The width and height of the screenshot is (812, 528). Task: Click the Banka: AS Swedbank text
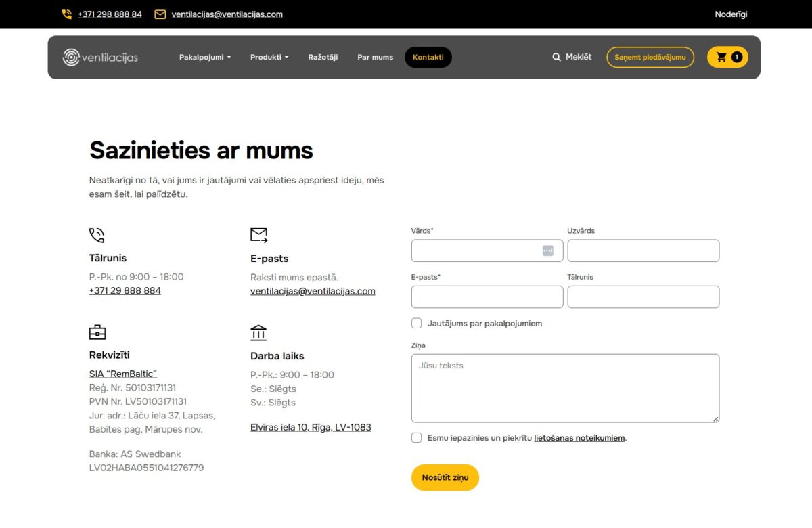pos(135,454)
